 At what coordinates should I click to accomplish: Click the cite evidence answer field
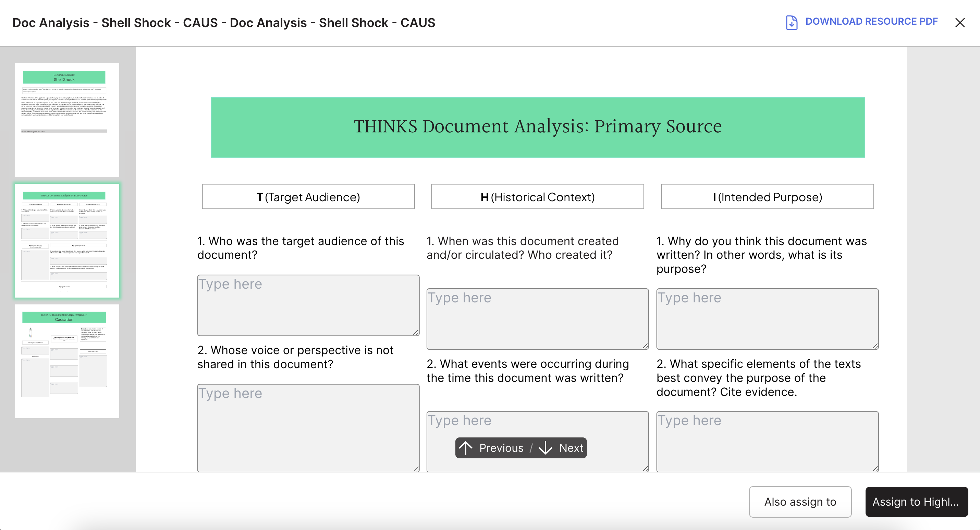tap(767, 441)
